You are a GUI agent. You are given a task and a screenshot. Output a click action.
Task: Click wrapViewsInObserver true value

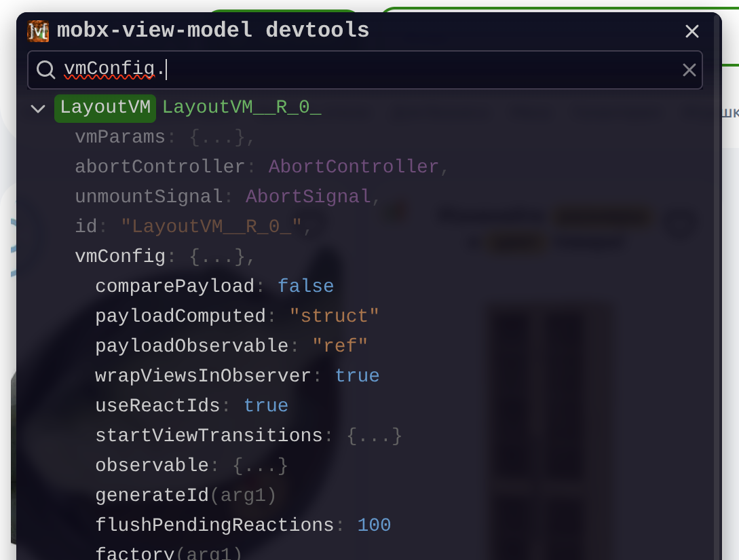tap(357, 375)
